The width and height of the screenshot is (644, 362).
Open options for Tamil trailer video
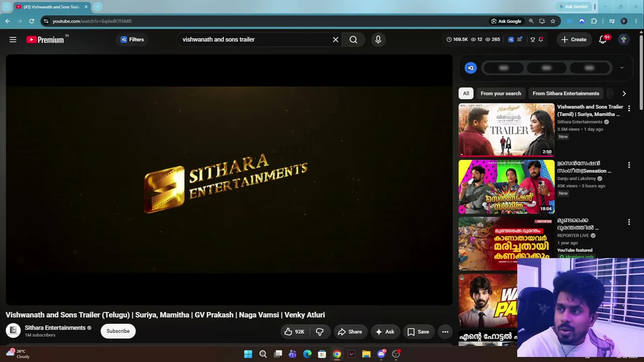[x=629, y=108]
